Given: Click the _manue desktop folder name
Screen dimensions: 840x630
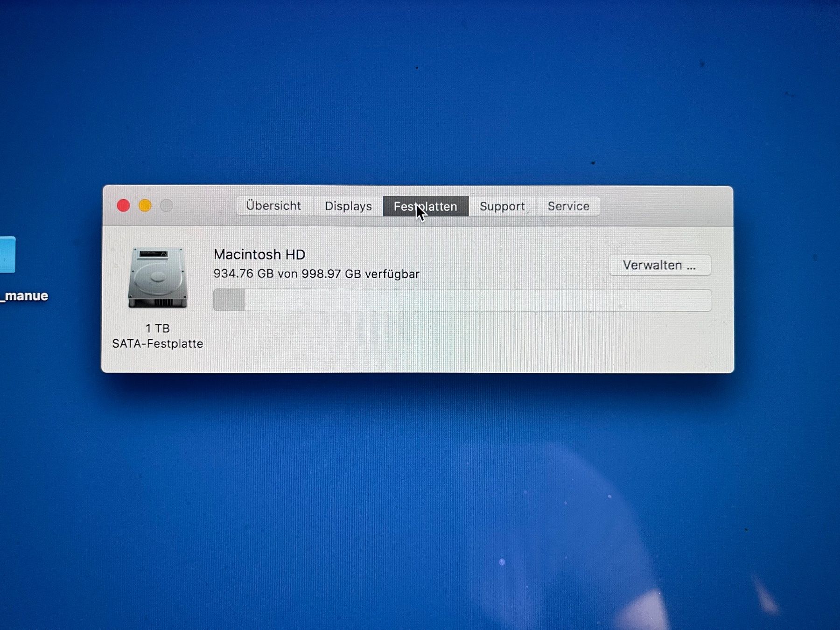Looking at the screenshot, I should 25,296.
